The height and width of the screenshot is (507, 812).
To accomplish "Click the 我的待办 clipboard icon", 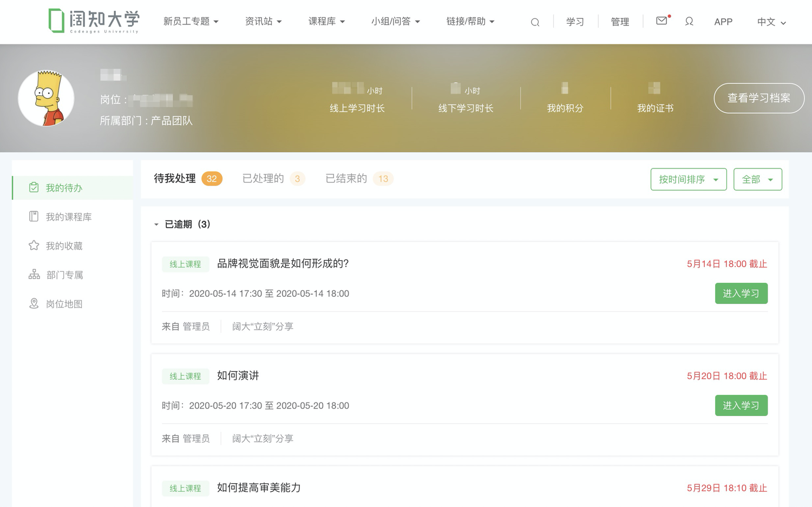I will pyautogui.click(x=34, y=187).
